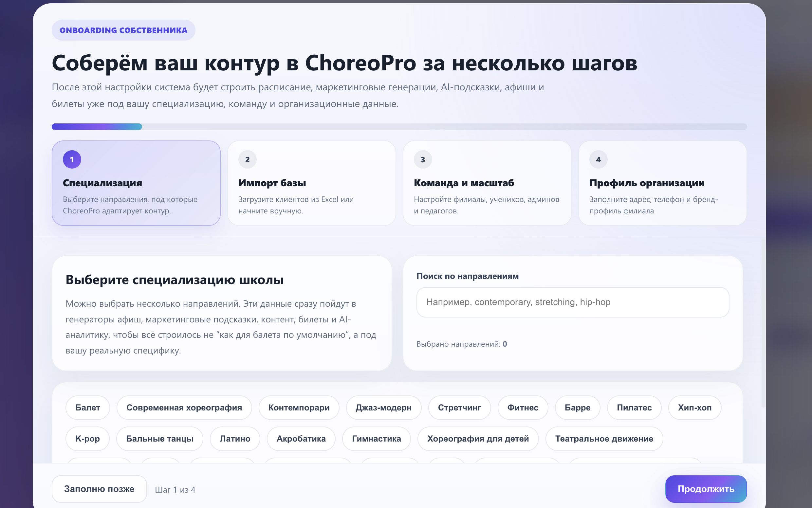The width and height of the screenshot is (812, 508).
Task: Click the Выбрано направлений: 0 counter
Action: 461,344
